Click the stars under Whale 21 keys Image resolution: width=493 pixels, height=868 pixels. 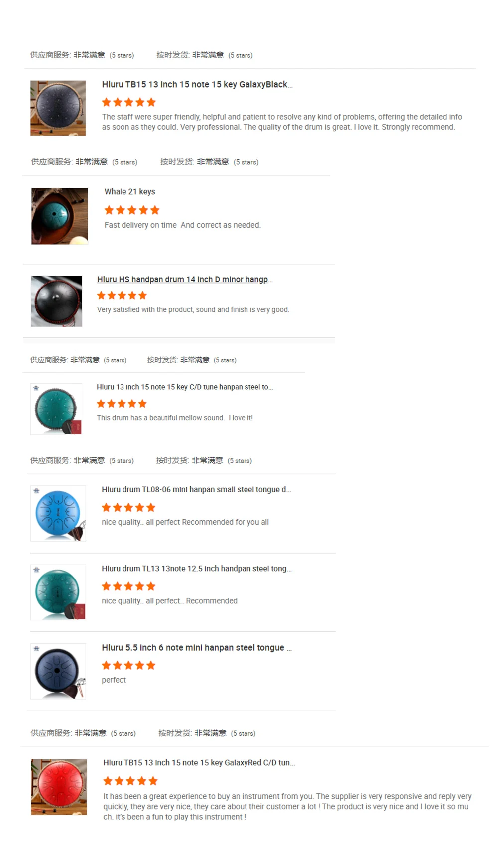132,210
